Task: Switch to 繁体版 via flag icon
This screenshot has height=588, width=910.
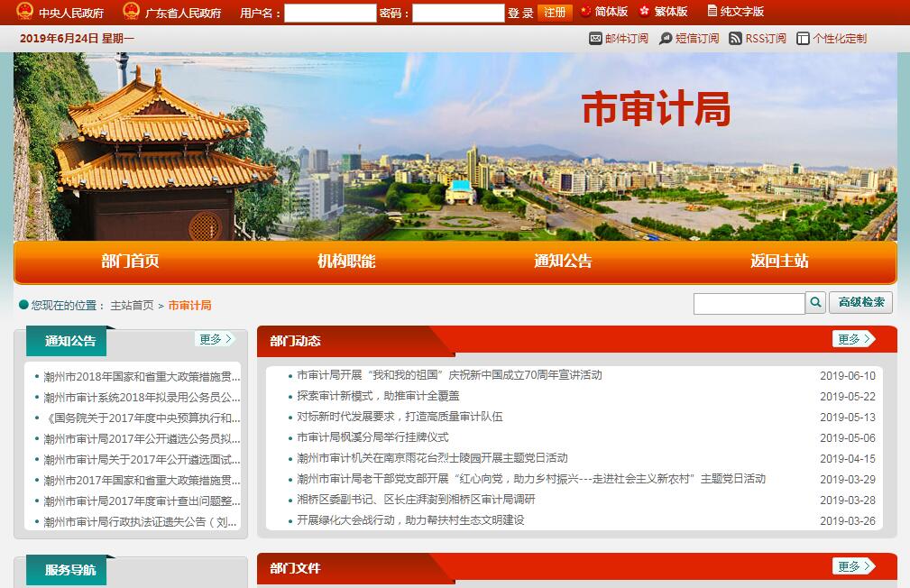Action: [x=645, y=12]
